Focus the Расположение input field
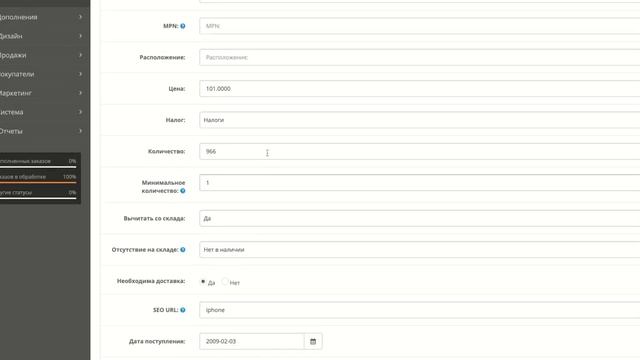 [x=420, y=57]
